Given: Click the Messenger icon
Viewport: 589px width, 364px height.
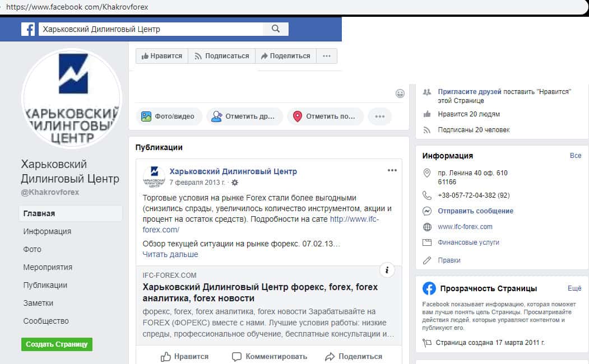Looking at the screenshot, I should coord(426,211).
